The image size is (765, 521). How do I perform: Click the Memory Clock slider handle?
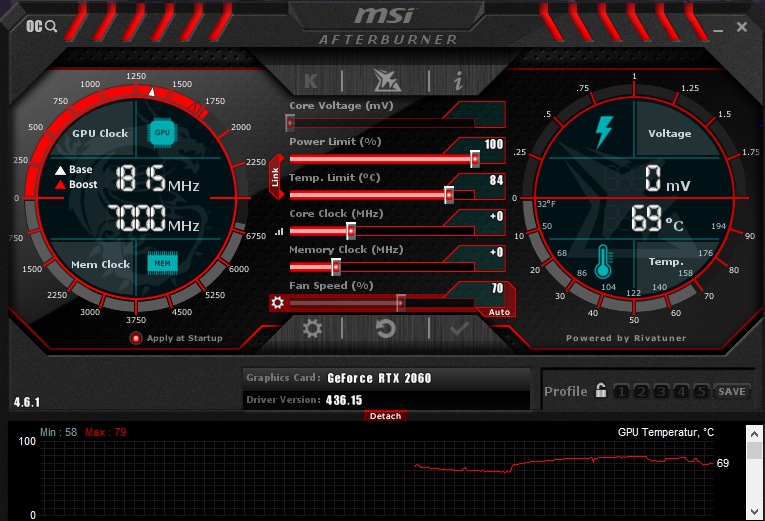click(336, 267)
